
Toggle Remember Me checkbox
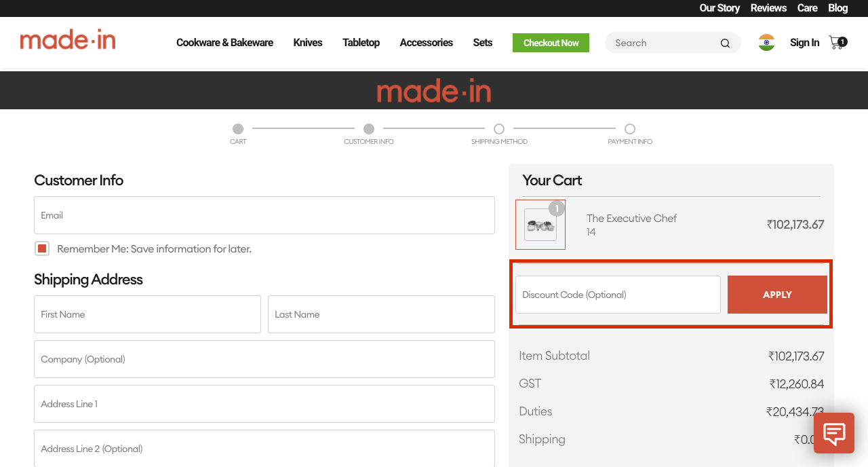(x=42, y=248)
